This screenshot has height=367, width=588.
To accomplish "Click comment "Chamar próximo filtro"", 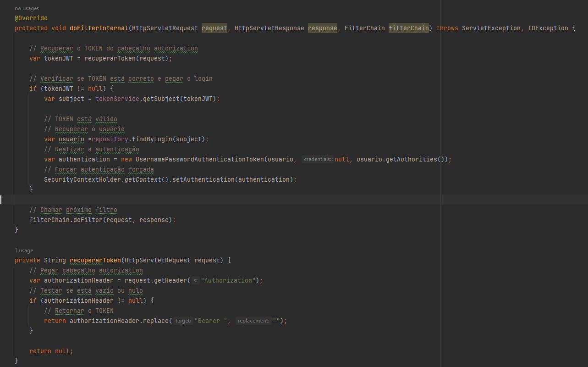I will (73, 210).
